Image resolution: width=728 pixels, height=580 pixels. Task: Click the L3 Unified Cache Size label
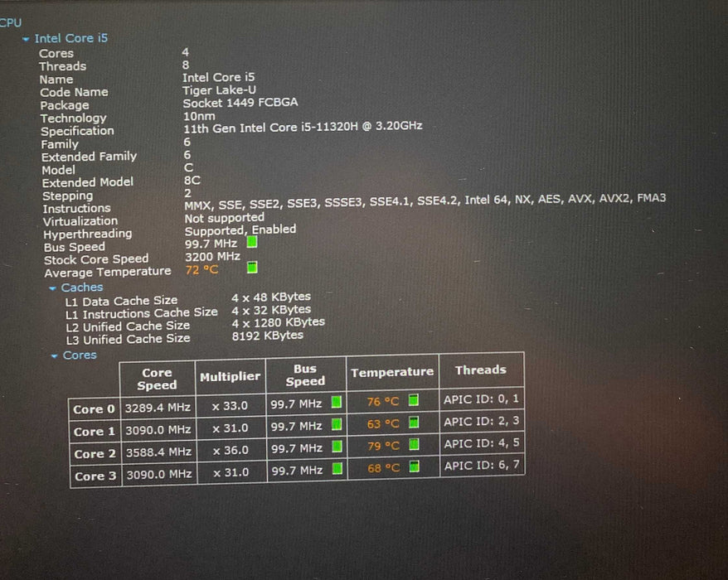click(x=129, y=340)
